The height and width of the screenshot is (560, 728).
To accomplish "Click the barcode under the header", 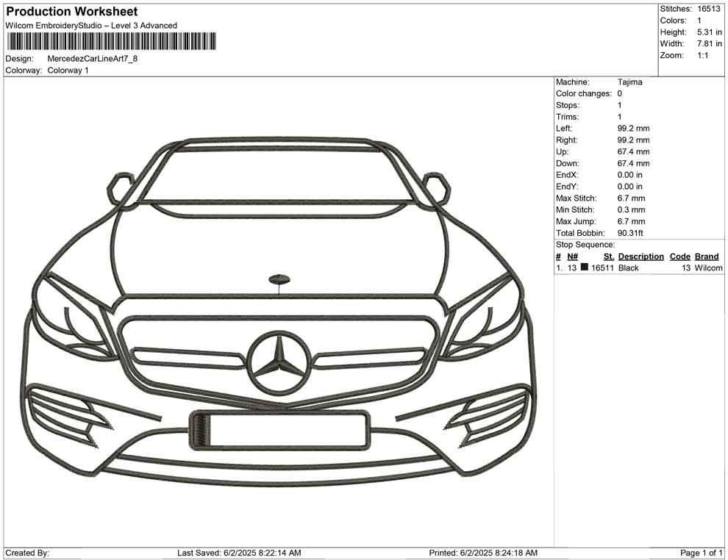I will click(x=111, y=41).
